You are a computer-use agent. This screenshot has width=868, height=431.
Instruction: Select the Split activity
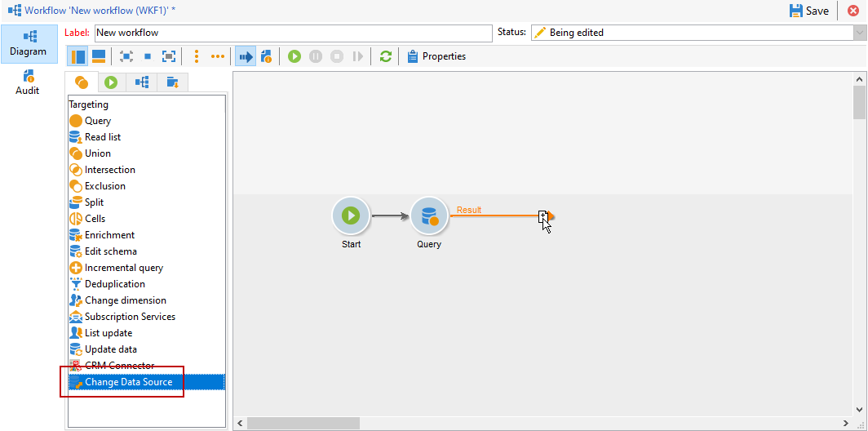tap(147, 202)
